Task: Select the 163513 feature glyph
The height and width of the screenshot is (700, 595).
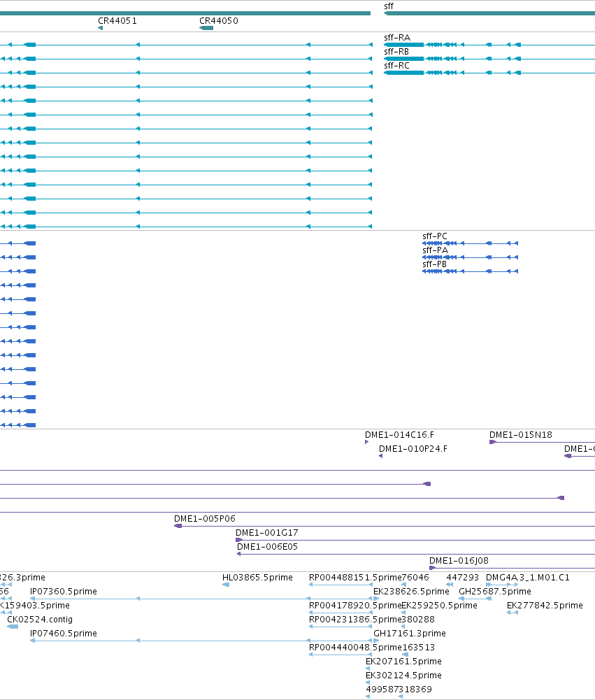Action: click(x=406, y=655)
